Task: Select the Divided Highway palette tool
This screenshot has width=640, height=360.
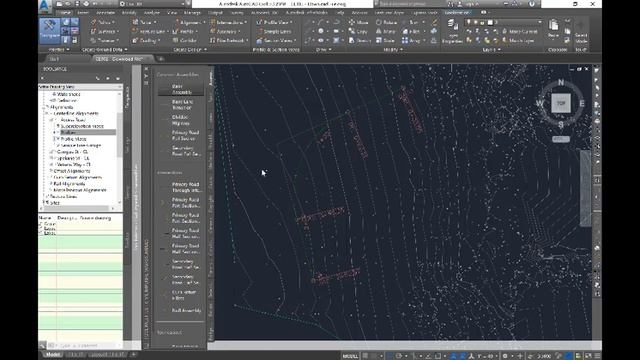Action: (181, 120)
